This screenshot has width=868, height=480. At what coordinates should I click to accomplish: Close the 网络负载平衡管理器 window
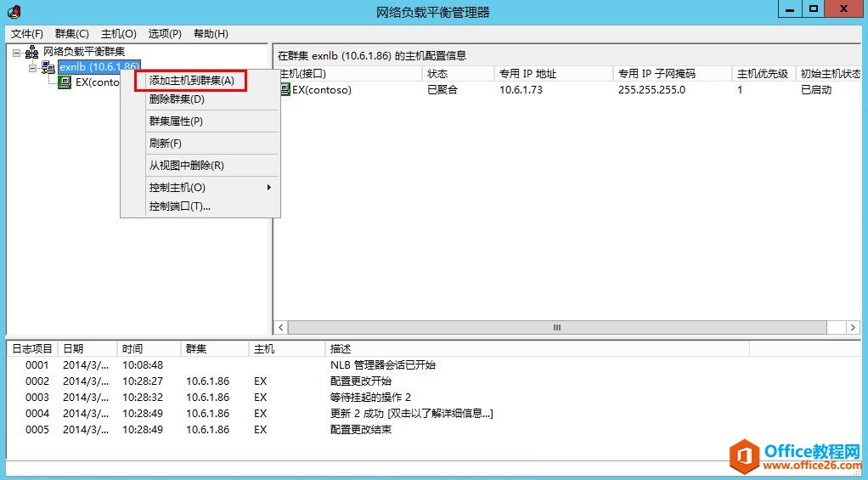click(843, 8)
